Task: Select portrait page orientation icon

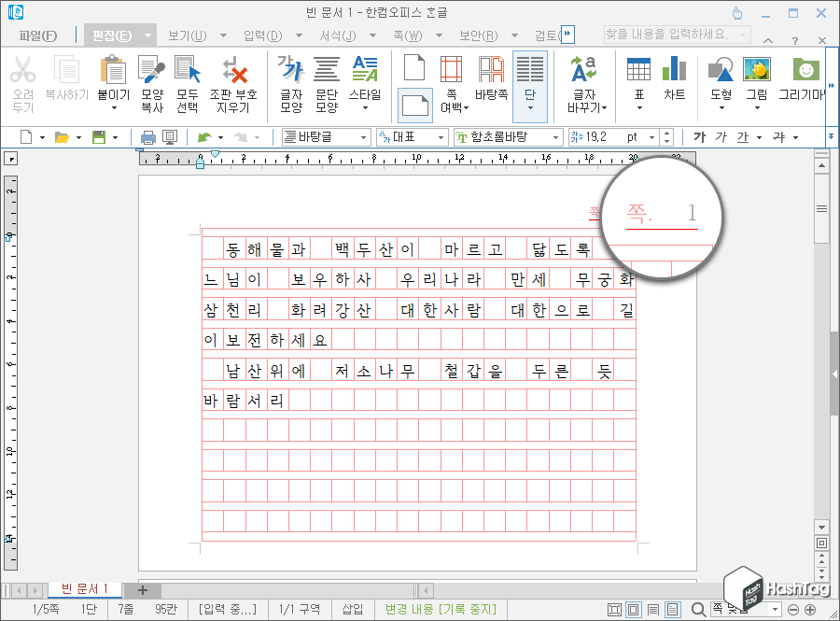Action: [x=414, y=68]
